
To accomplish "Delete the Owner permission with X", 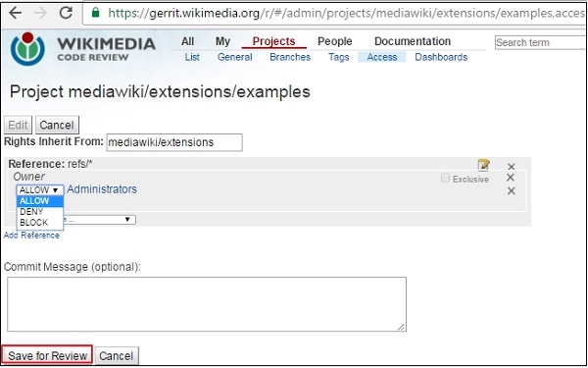I will coord(510,178).
